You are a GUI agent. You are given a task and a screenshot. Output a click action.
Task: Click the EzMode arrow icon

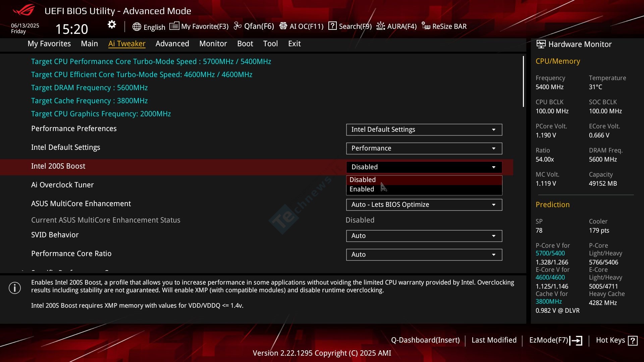pos(576,341)
